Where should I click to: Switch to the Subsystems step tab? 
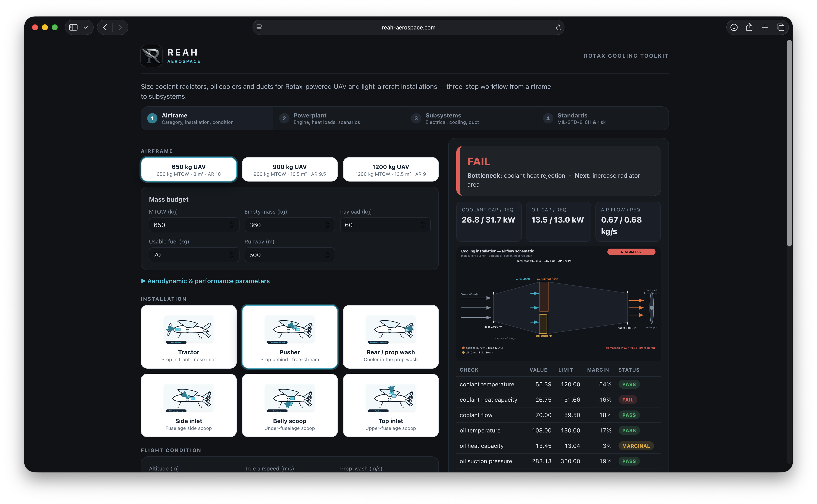470,118
